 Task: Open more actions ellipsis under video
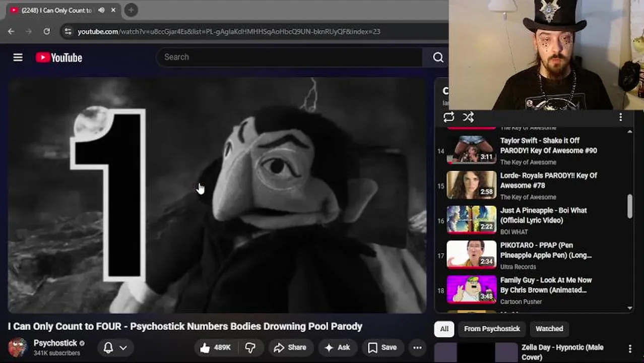(x=417, y=347)
